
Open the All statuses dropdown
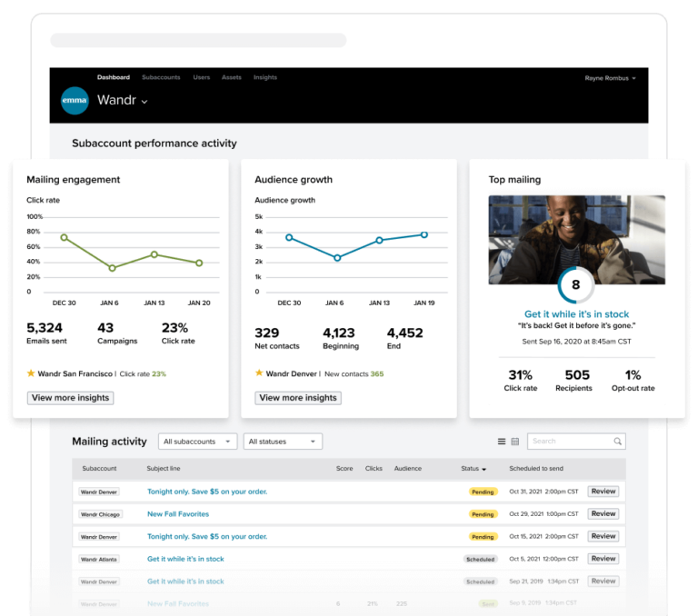click(284, 442)
